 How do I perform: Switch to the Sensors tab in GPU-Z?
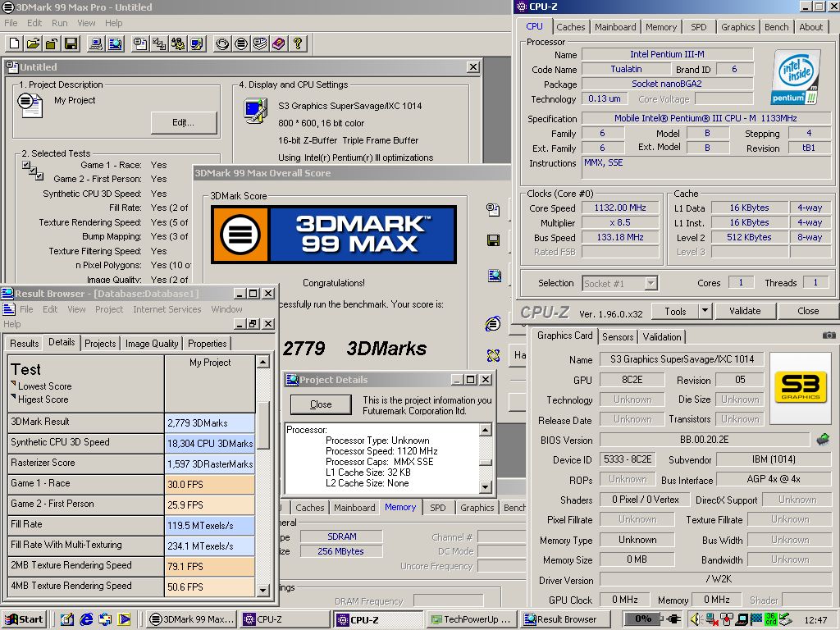(x=618, y=336)
